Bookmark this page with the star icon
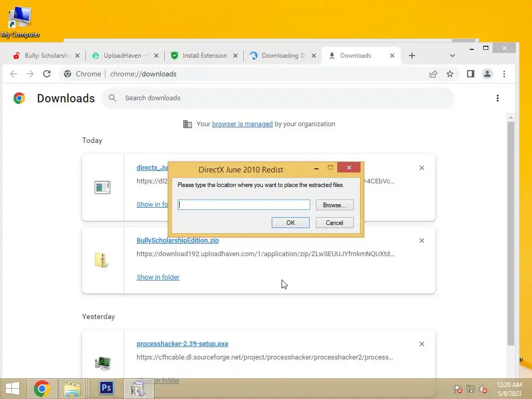Screen dimensions: 532x399 [450, 74]
